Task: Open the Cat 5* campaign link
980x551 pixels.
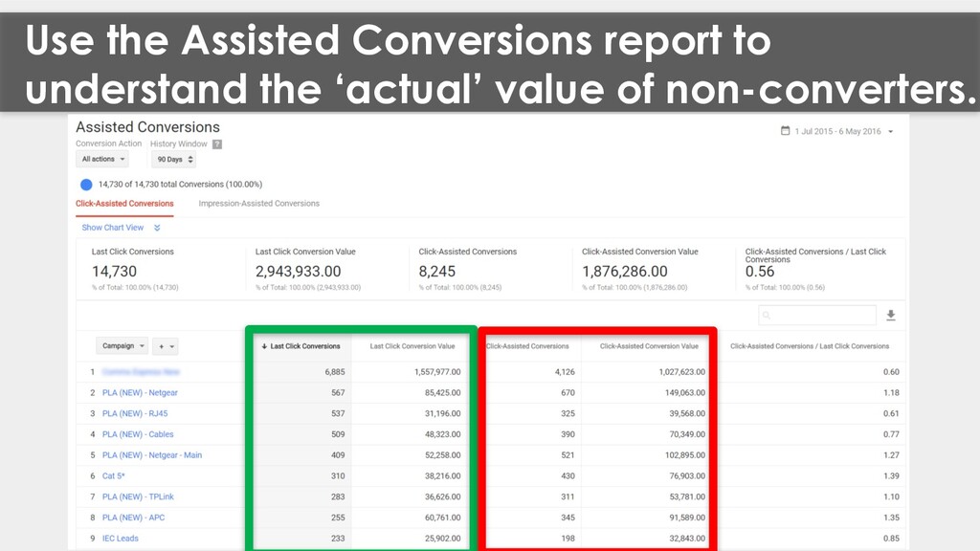Action: pyautogui.click(x=114, y=476)
